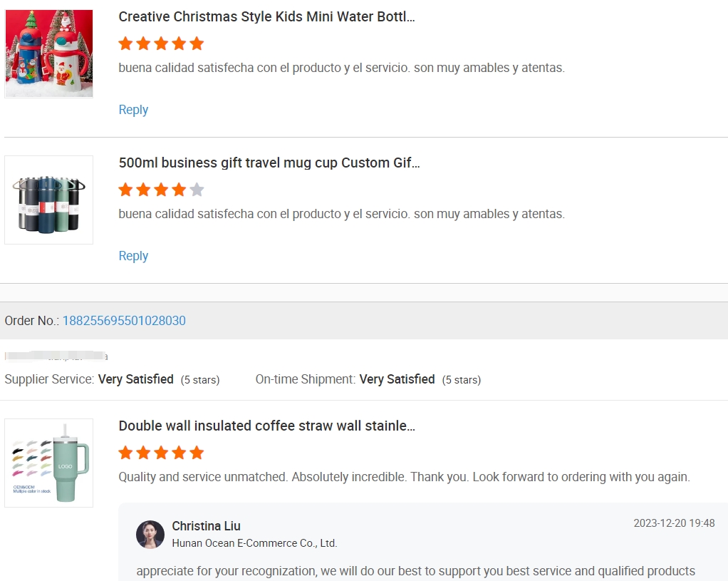728x581 pixels.
Task: Reply to the 500ml travel mug review
Action: [133, 256]
